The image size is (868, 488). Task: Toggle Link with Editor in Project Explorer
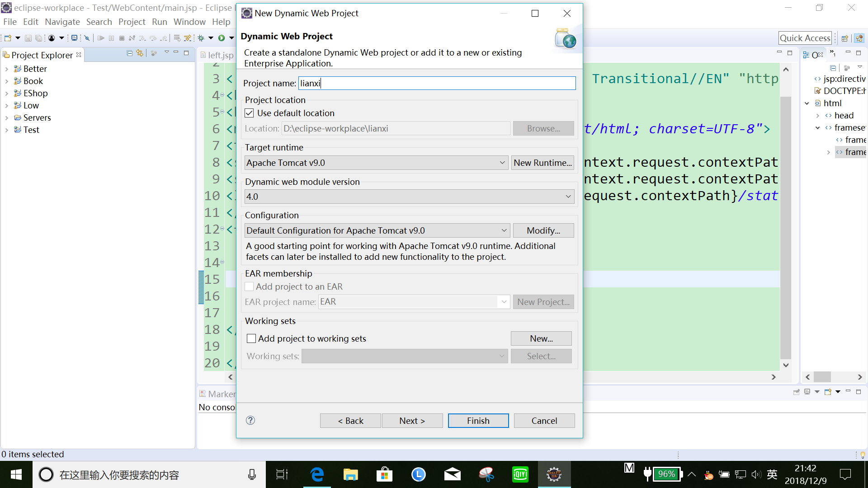tap(140, 53)
